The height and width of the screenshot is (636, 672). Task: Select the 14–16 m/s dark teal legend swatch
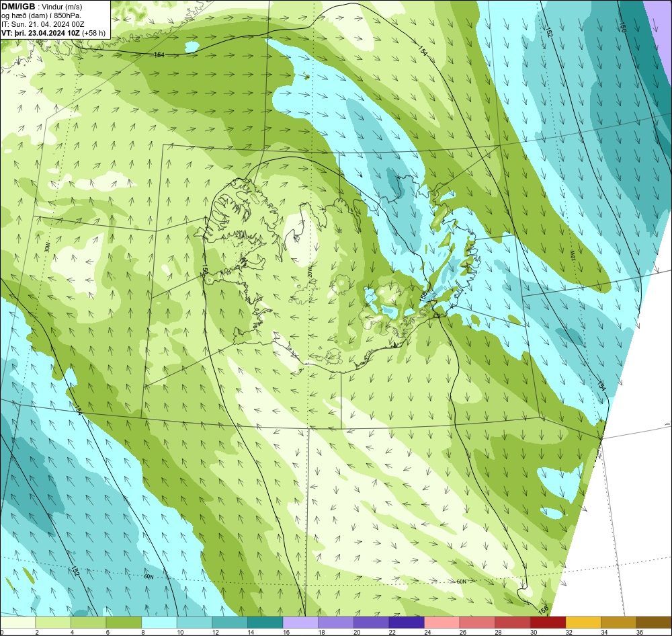coord(265,623)
